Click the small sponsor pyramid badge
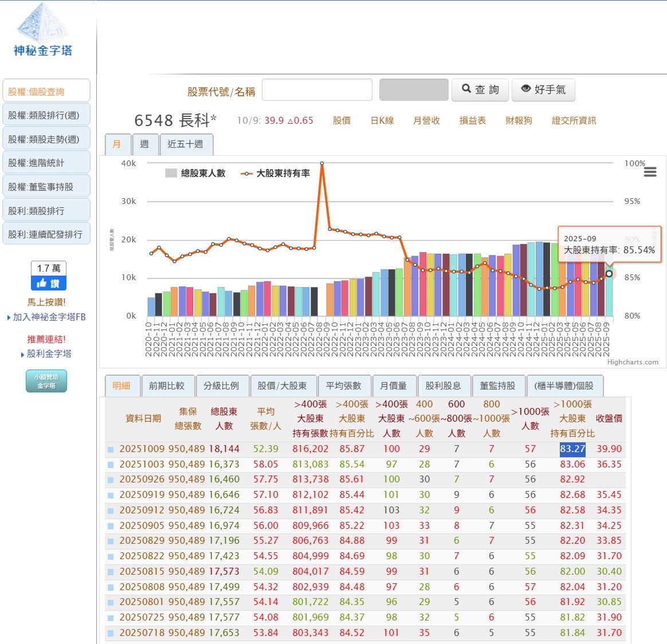667x644 pixels. (46, 381)
